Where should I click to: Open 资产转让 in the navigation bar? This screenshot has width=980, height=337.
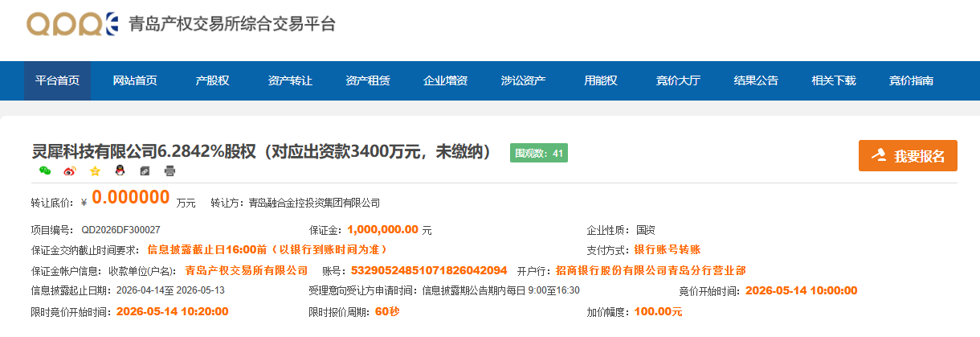point(291,80)
